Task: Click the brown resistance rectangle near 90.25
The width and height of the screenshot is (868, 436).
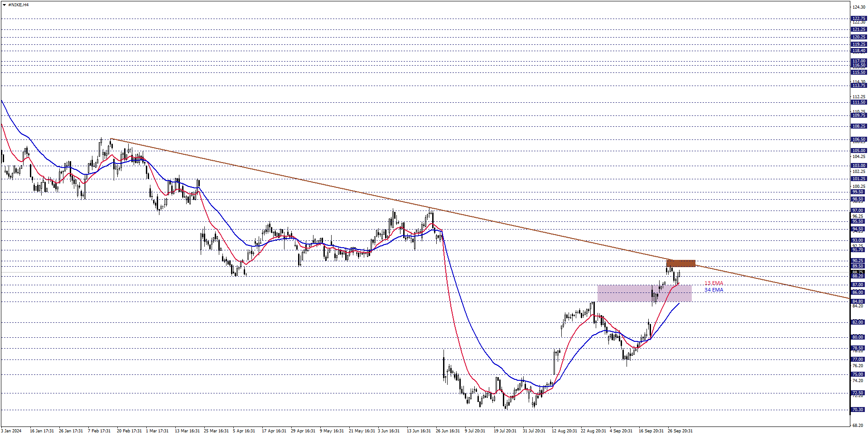Action: 680,264
